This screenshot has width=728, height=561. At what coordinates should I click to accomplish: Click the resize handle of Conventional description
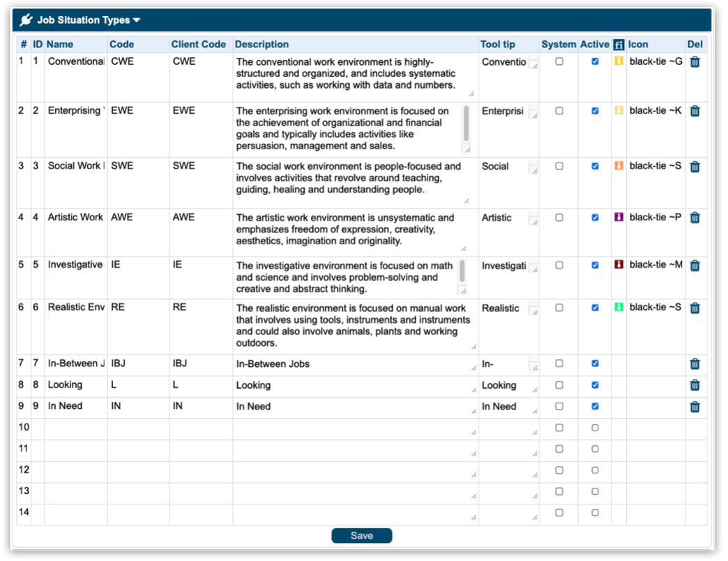[471, 94]
